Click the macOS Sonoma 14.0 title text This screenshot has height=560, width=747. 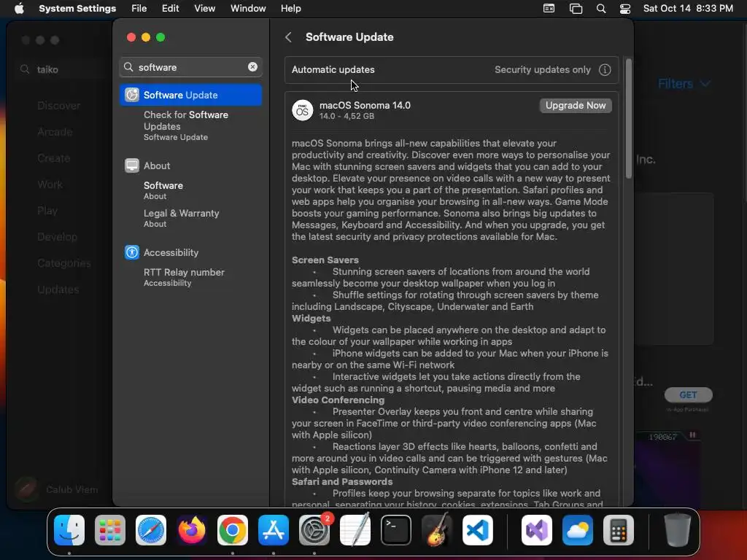click(x=365, y=105)
